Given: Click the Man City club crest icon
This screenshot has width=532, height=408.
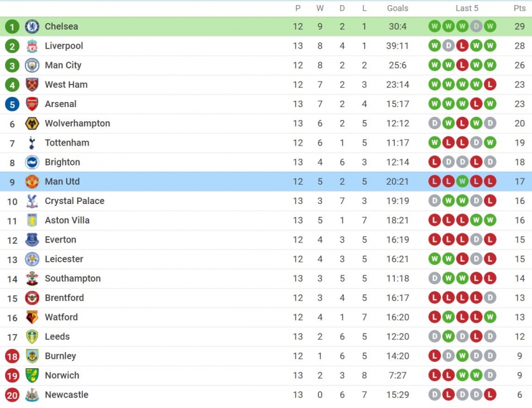Looking at the screenshot, I should pos(32,65).
